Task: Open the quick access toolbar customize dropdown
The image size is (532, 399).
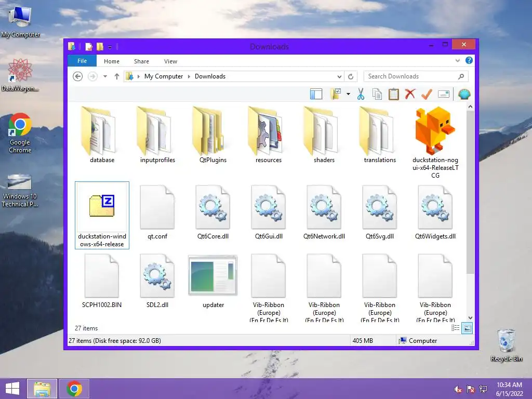Action: coord(110,47)
